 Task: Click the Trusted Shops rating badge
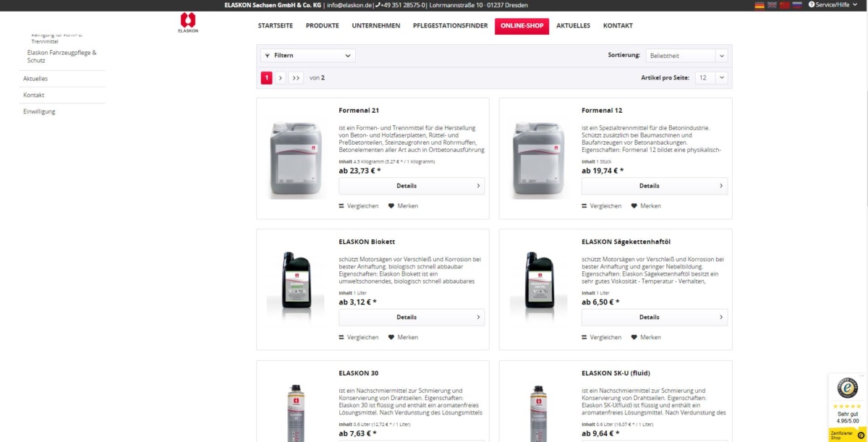[x=847, y=399]
